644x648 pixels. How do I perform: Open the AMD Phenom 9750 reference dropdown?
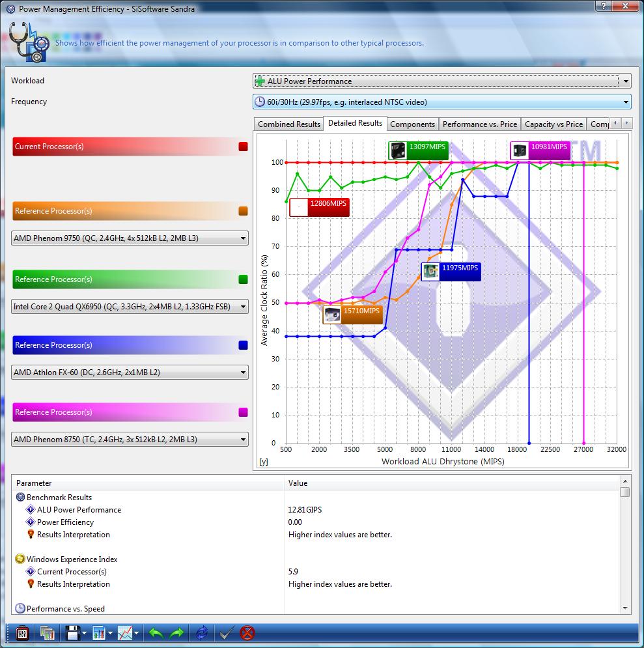130,238
